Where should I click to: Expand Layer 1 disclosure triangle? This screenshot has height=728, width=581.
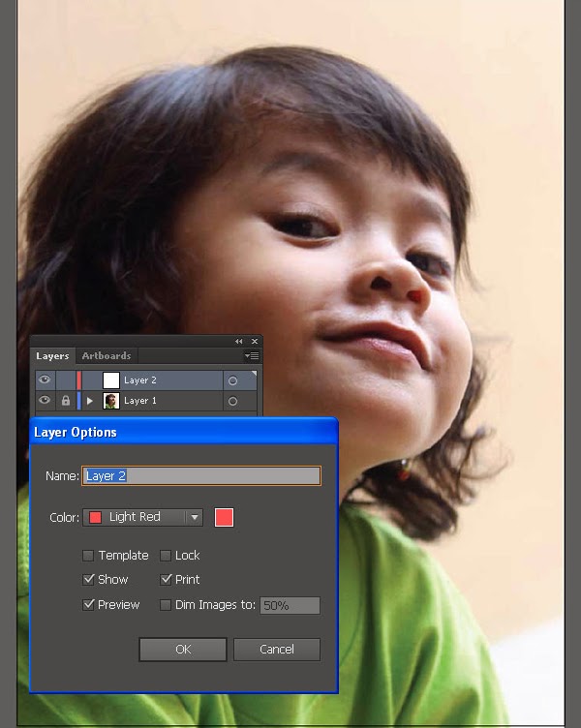[90, 400]
